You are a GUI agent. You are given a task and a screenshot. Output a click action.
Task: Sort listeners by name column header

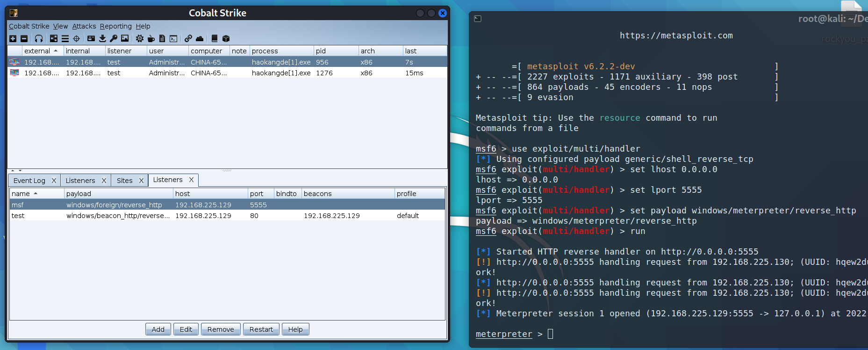coord(37,194)
